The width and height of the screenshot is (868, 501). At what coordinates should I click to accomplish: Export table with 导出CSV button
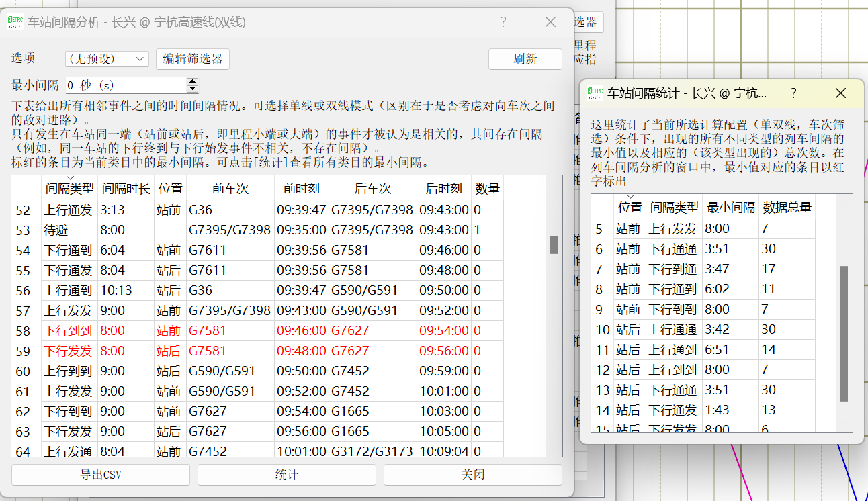pos(101,475)
